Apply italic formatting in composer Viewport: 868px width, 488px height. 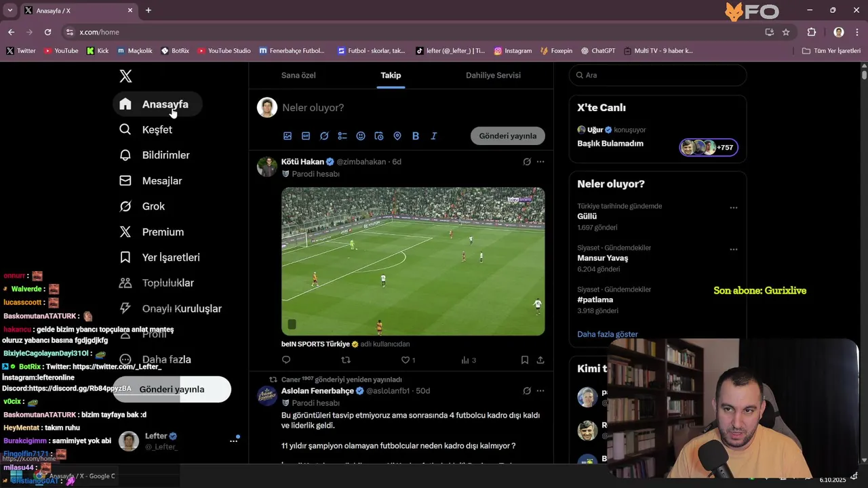coord(434,136)
